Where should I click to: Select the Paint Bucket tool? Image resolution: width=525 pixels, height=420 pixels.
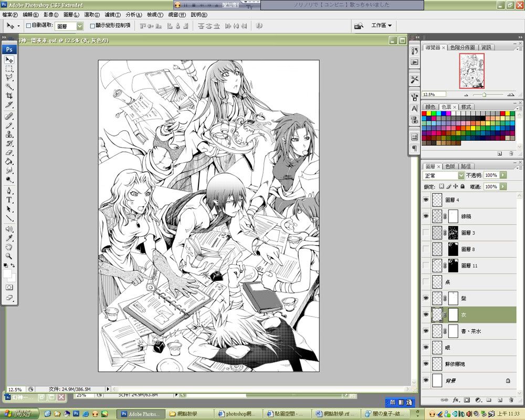[x=9, y=161]
